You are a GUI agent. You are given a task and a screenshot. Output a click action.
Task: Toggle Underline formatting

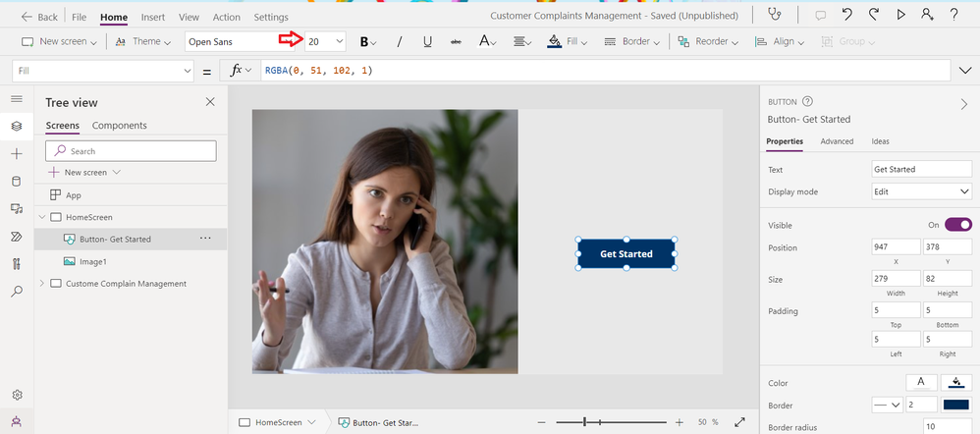(427, 42)
